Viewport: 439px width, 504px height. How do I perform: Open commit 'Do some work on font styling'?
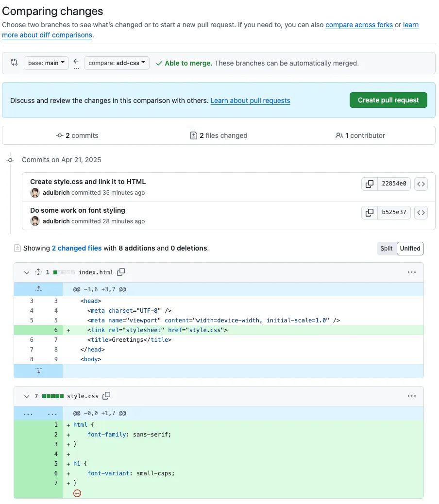(77, 210)
